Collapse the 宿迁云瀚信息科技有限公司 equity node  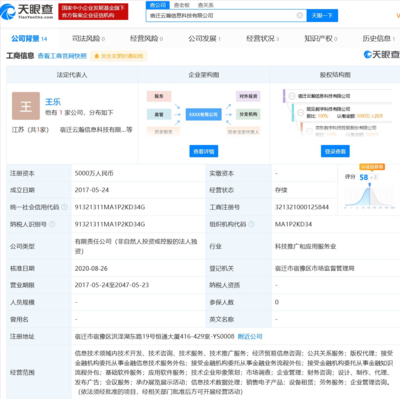coord(292,96)
